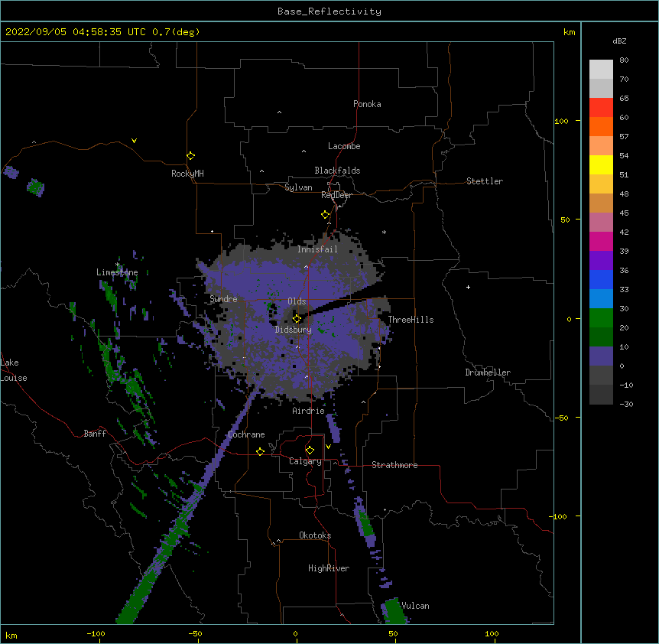
Task: Click the Strathmore town label
Action: (x=394, y=465)
